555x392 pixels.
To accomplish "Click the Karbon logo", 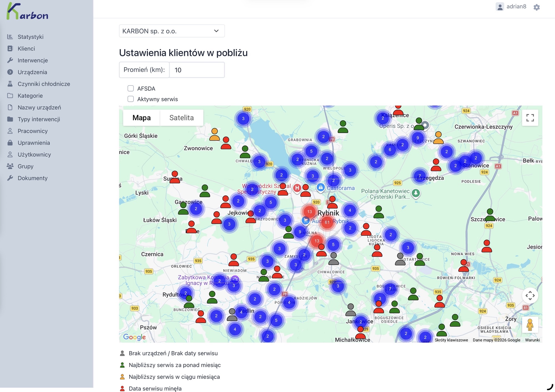I will [27, 12].
